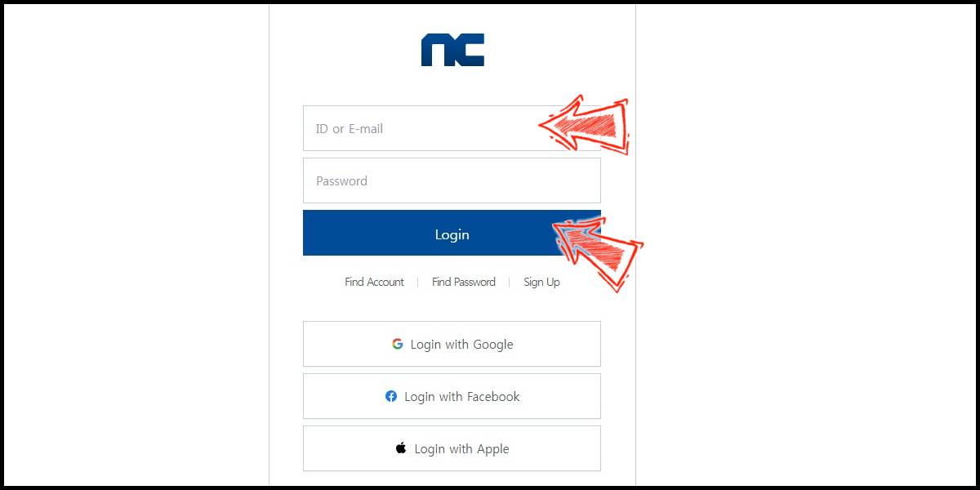Open the Find Password link
Viewport: 980px width, 490px height.
coord(464,282)
